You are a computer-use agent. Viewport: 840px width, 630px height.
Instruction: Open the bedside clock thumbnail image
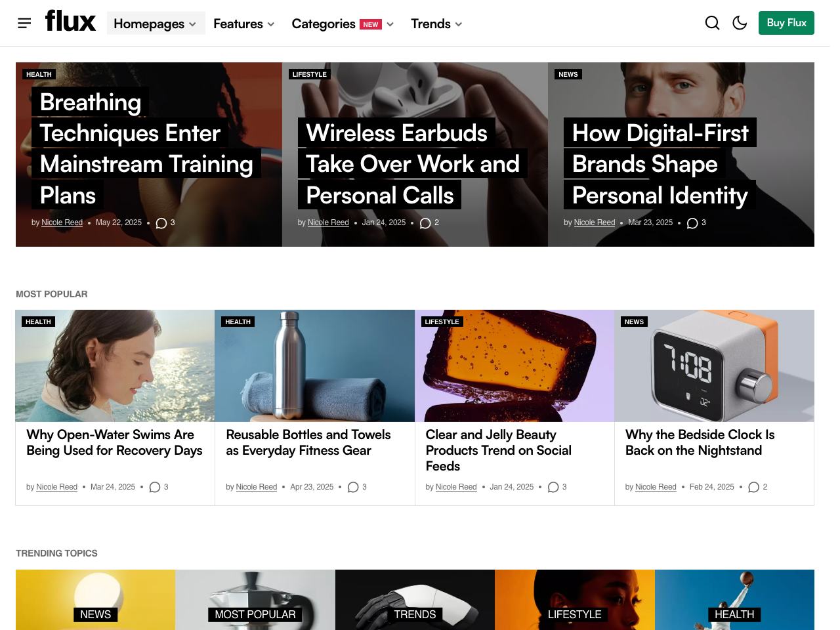[x=714, y=366]
